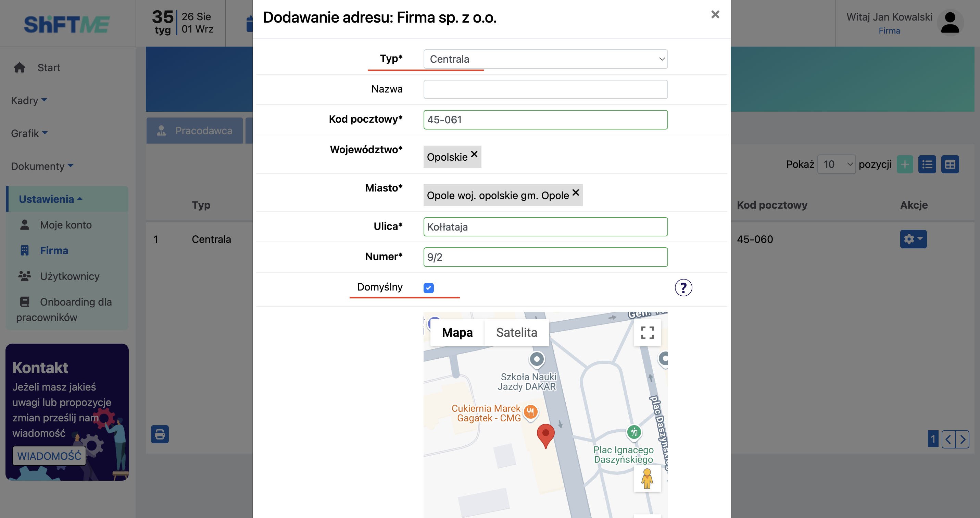Switch map to Mapa view

point(457,332)
